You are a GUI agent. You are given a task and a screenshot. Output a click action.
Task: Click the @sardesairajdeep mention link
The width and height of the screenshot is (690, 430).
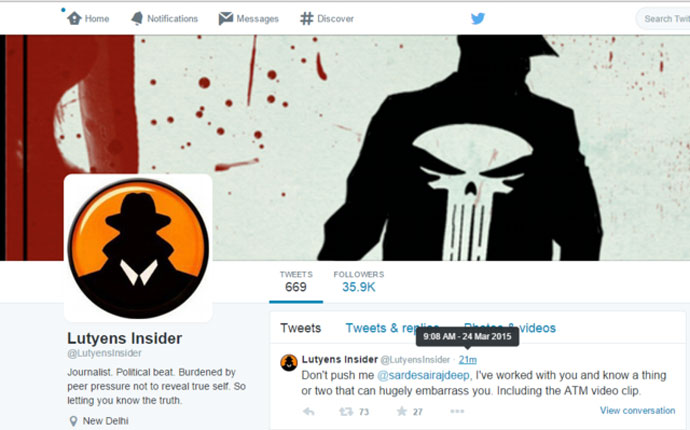point(423,375)
